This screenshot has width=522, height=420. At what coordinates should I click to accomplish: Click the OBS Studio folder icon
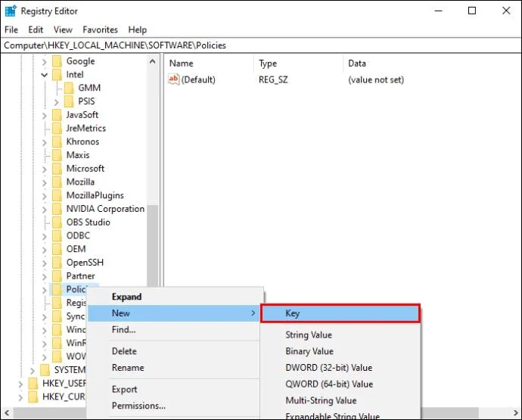point(57,222)
